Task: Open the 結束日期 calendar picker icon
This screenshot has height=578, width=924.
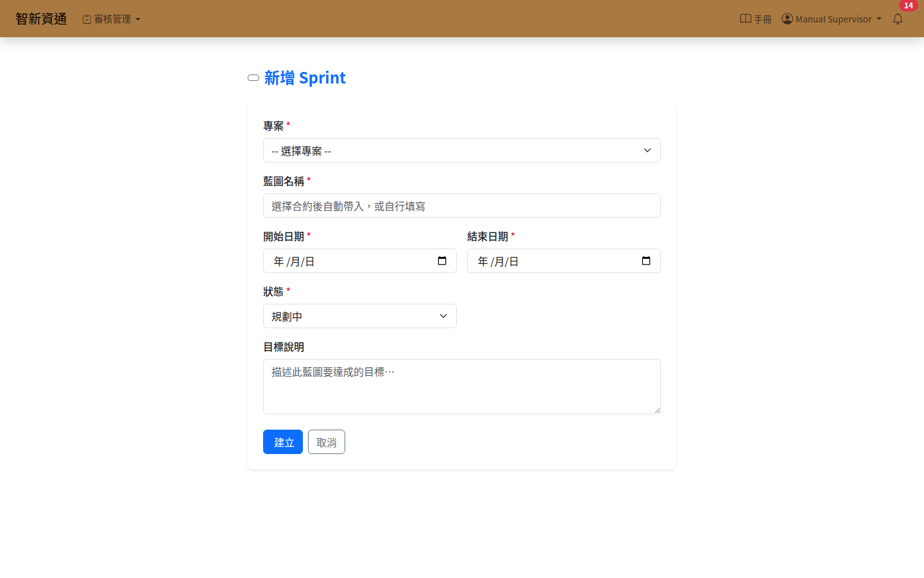Action: tap(646, 261)
